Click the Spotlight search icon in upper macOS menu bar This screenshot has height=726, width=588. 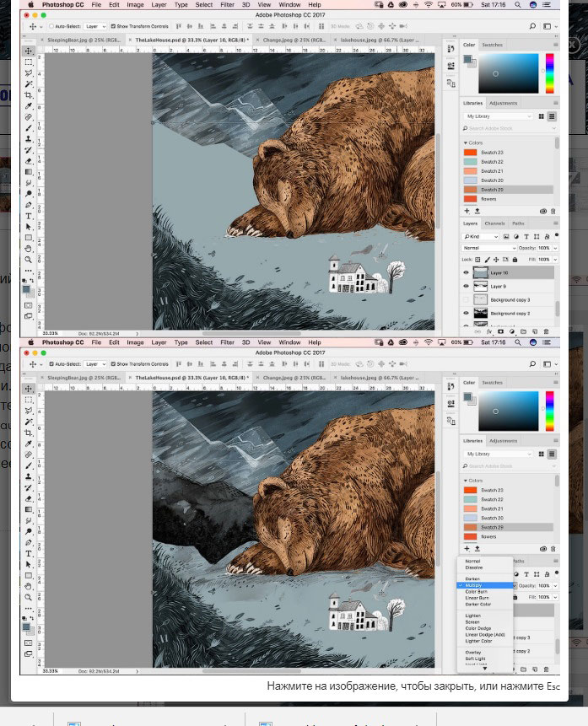click(518, 4)
